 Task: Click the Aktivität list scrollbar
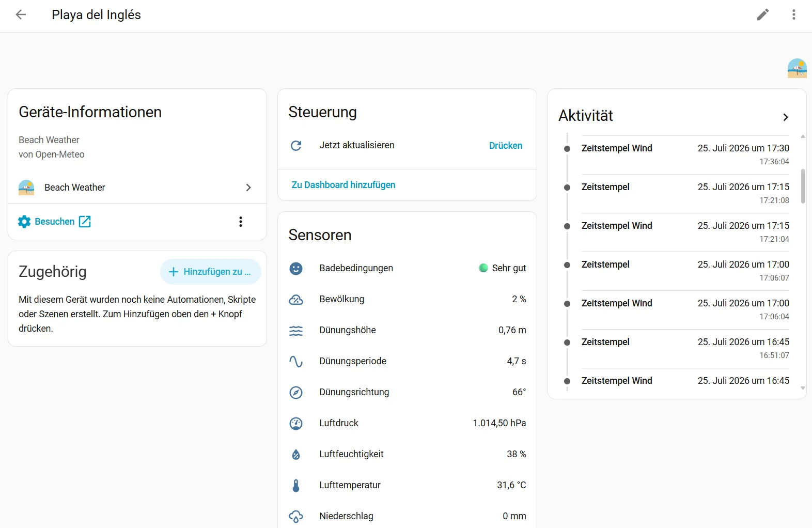tap(803, 186)
